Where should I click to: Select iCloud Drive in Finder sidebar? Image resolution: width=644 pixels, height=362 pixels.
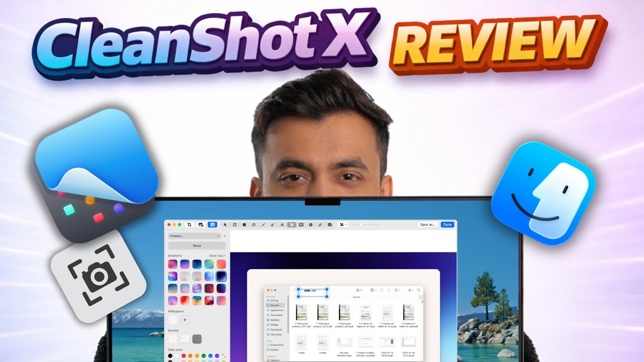[275, 345]
